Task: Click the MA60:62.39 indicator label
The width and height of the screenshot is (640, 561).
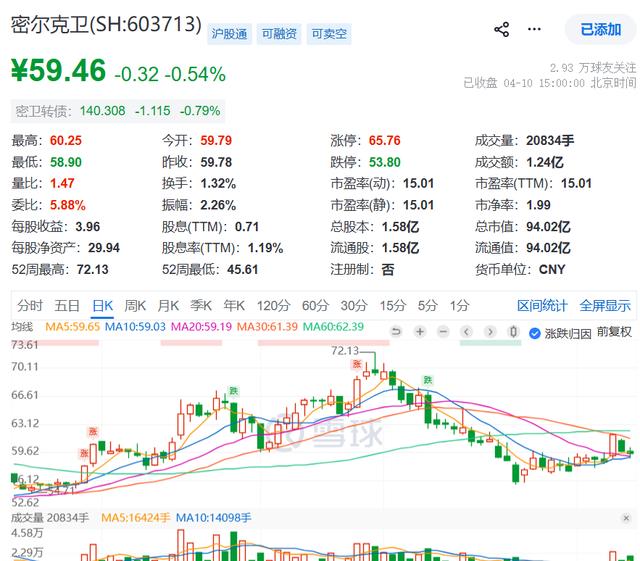Action: (333, 327)
